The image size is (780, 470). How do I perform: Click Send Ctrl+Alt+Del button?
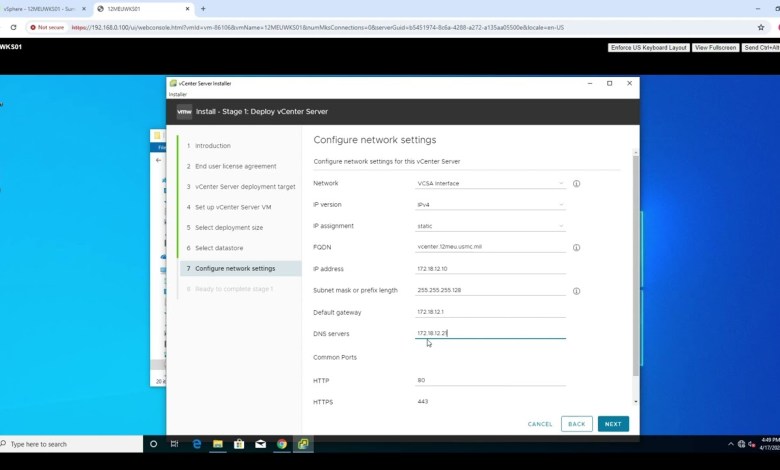click(761, 48)
